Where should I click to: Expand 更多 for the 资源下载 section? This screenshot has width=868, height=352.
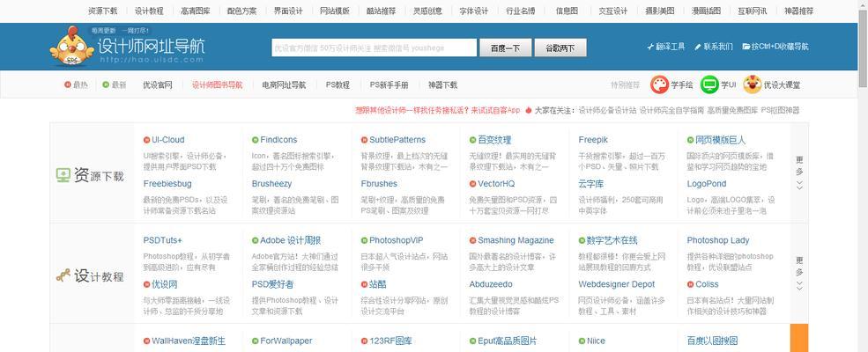tap(799, 172)
